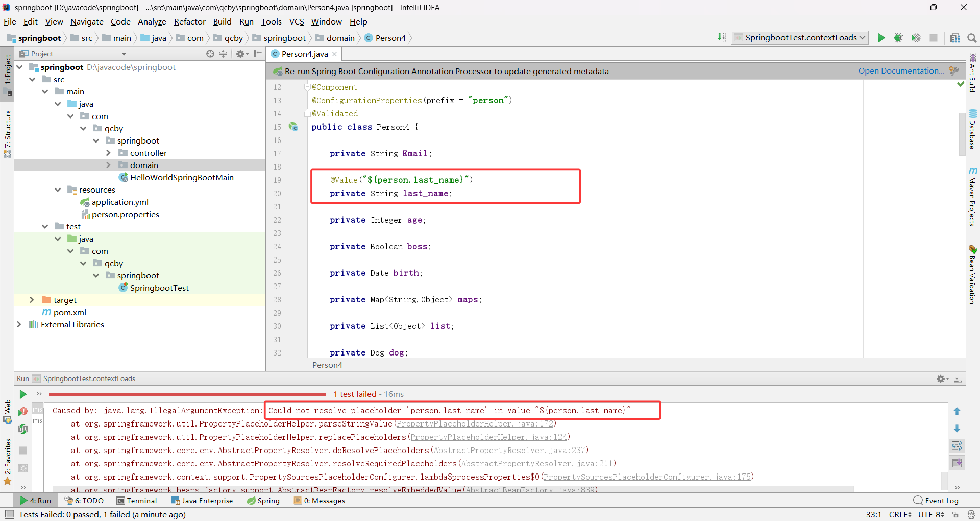Viewport: 980px width, 521px height.
Task: Open application.yml in project tree
Action: click(120, 202)
